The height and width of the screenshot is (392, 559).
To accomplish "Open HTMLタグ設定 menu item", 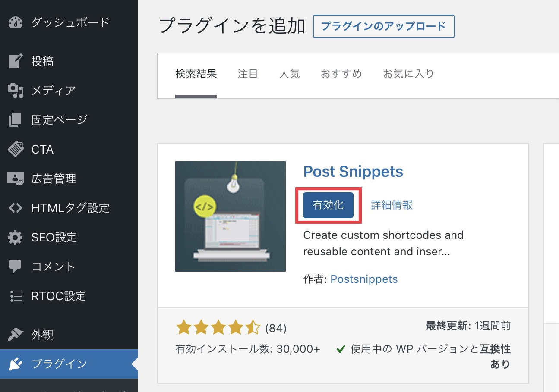I will point(69,208).
